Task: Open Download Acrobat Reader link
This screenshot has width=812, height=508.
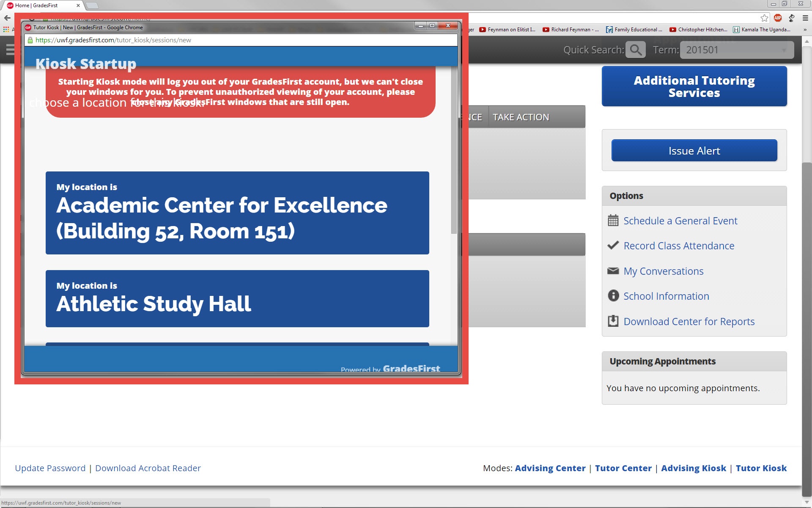Action: click(x=148, y=468)
